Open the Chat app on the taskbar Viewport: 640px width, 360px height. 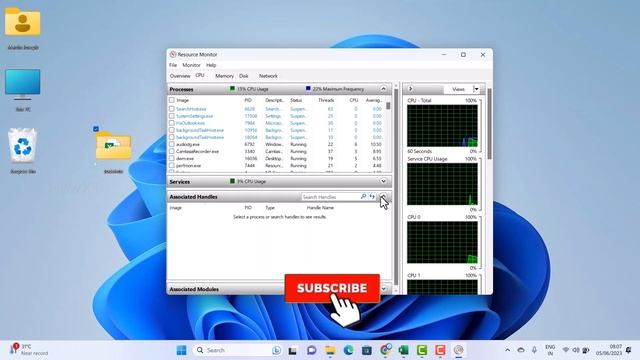click(x=311, y=350)
